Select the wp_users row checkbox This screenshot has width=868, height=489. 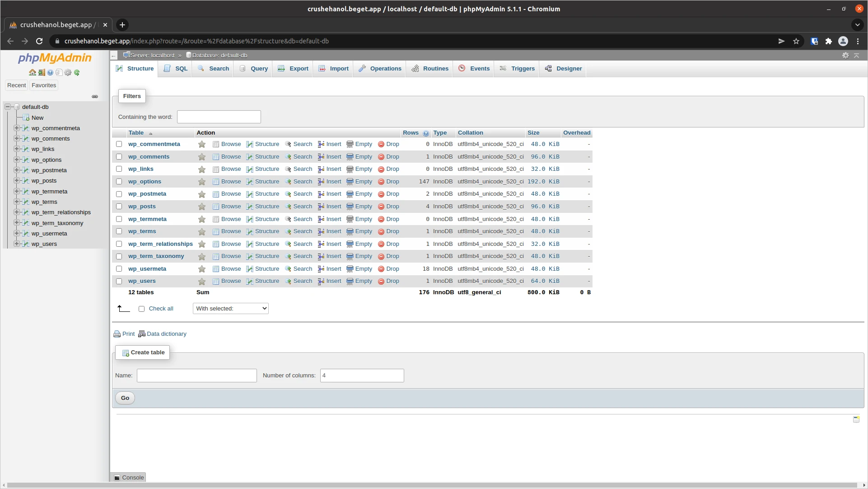[x=119, y=281]
